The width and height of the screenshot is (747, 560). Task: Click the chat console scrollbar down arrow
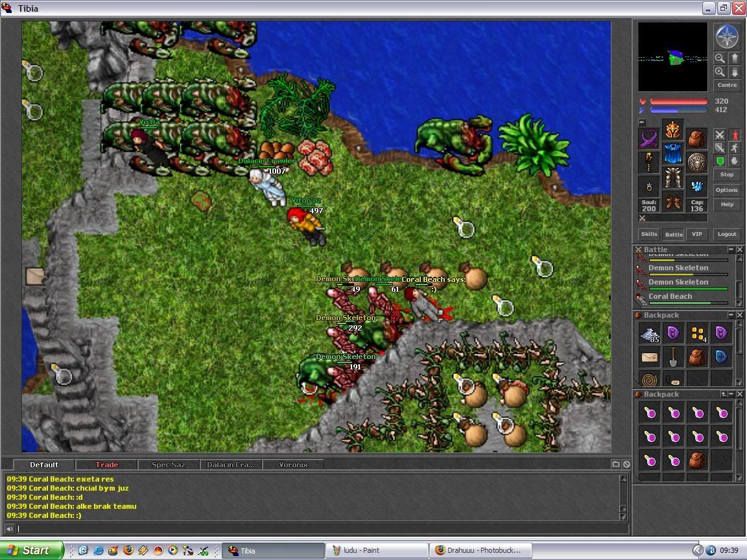point(622,516)
